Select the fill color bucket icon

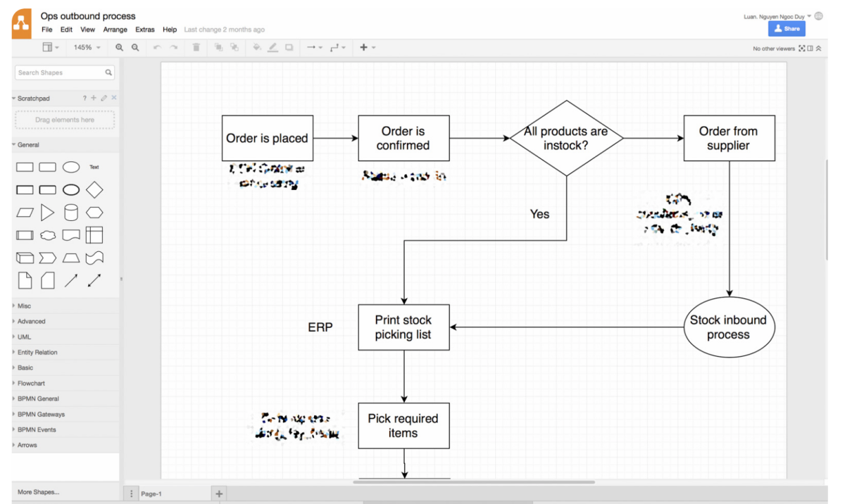coord(257,47)
